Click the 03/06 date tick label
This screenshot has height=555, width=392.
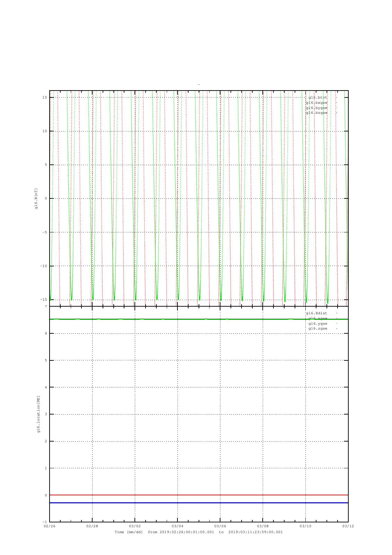(220, 526)
